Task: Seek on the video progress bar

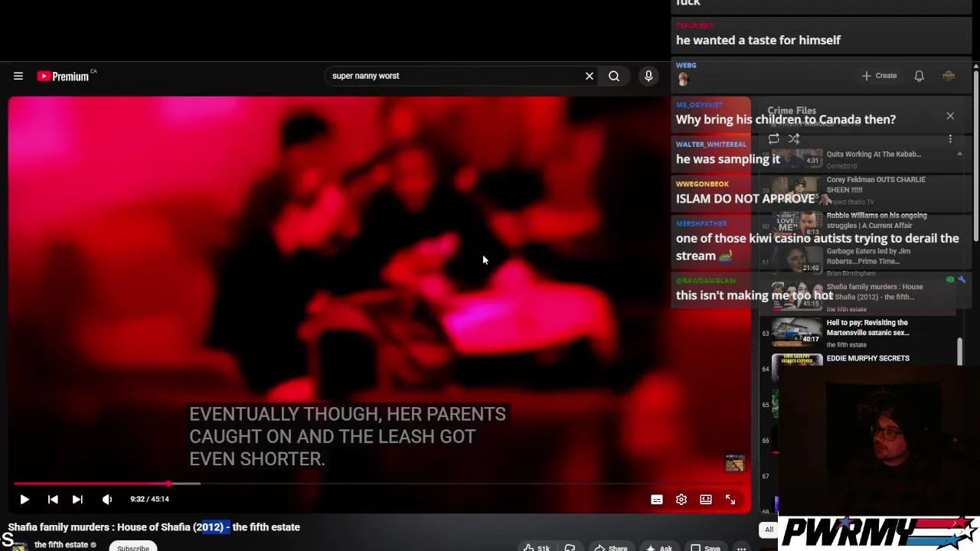Action: point(379,484)
